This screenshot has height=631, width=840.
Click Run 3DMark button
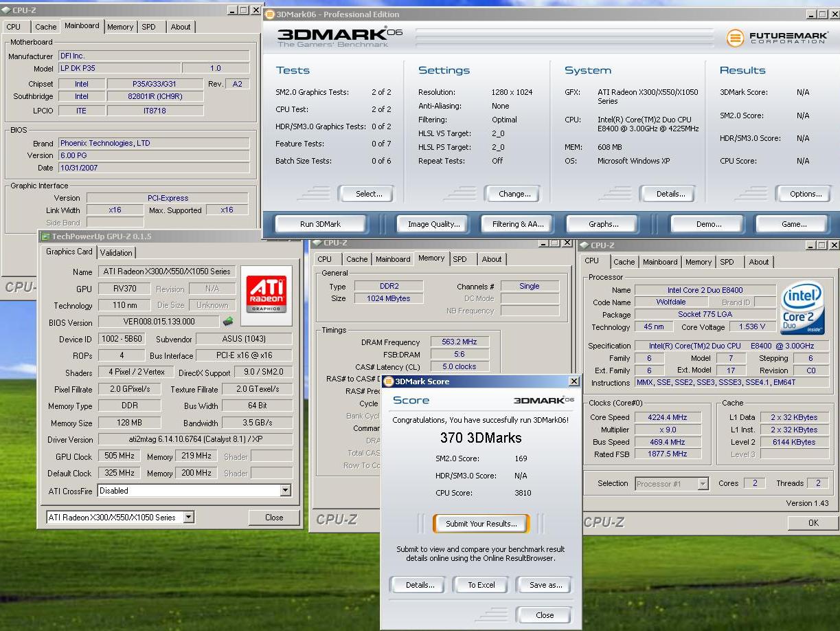pos(321,224)
